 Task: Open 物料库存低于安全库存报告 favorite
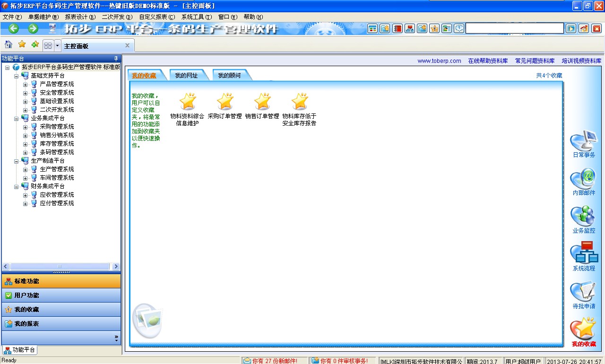click(299, 101)
